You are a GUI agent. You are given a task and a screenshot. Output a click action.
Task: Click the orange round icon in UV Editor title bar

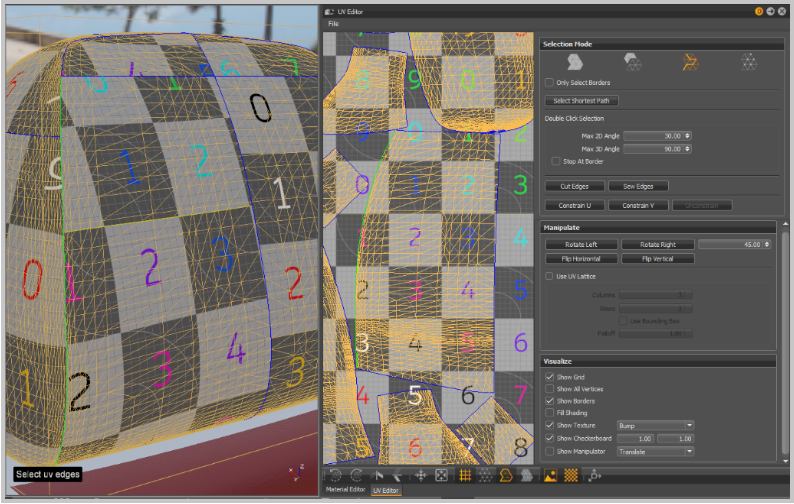759,11
